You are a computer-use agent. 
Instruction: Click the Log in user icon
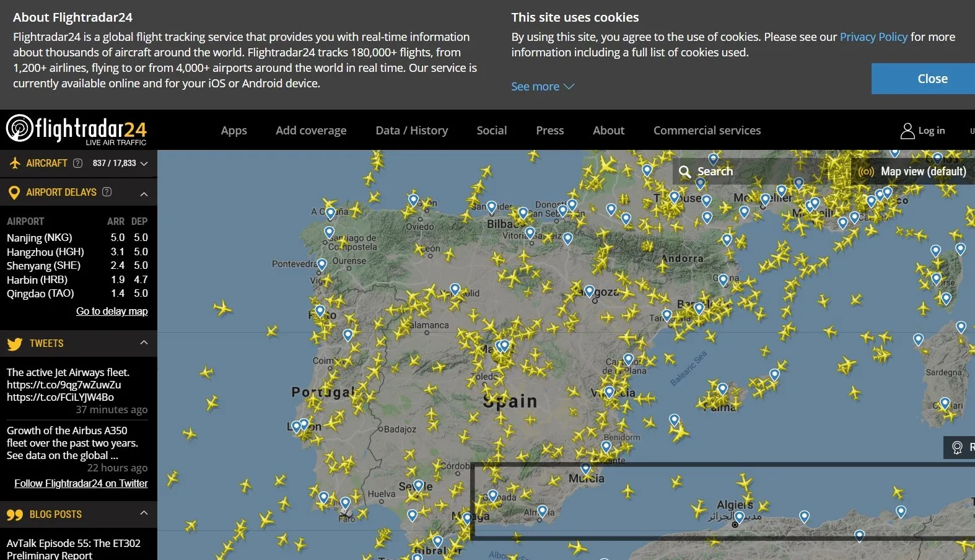(907, 131)
